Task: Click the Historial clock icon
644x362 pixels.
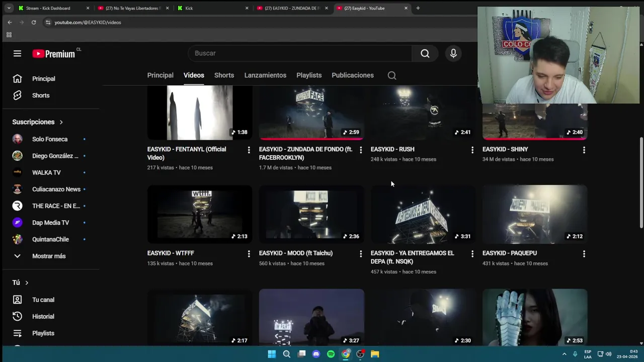Action: [17, 316]
